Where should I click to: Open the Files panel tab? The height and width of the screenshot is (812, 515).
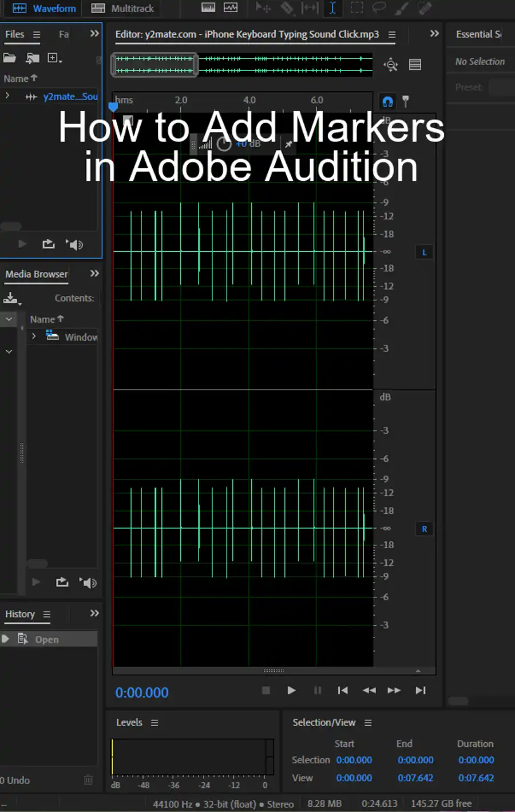click(x=15, y=34)
